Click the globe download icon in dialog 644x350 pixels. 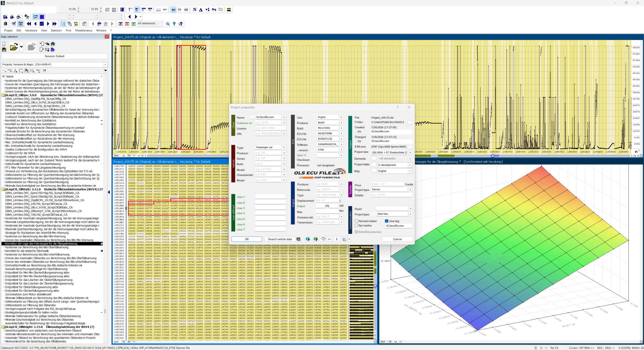point(308,239)
